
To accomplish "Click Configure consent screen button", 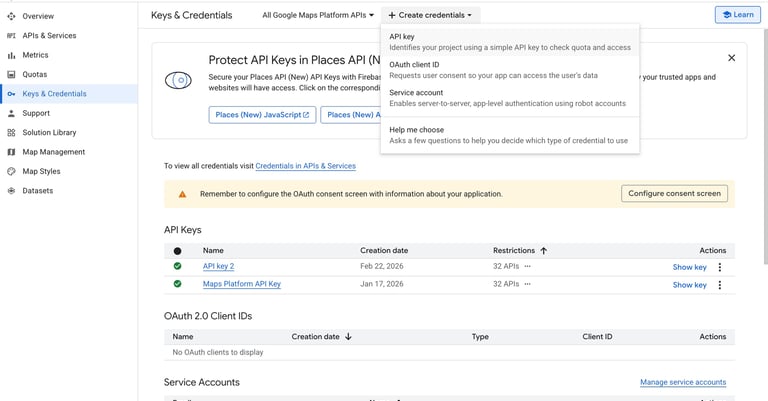I will click(674, 193).
